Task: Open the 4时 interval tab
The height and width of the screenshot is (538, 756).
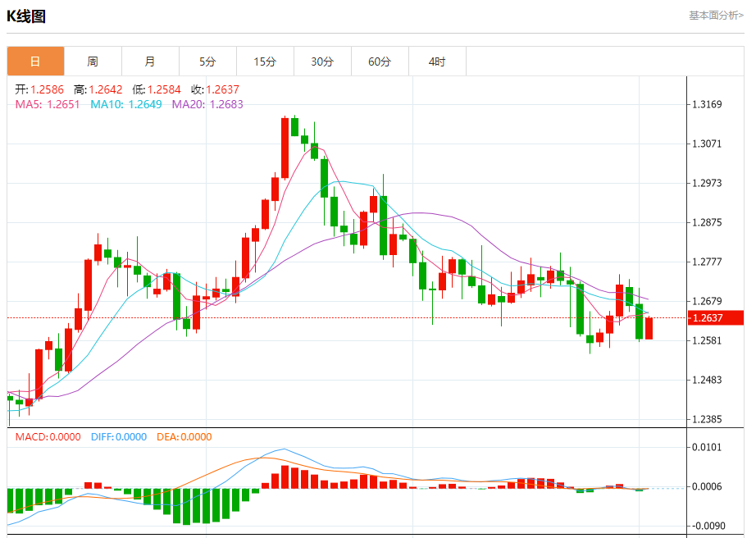Action: [437, 62]
